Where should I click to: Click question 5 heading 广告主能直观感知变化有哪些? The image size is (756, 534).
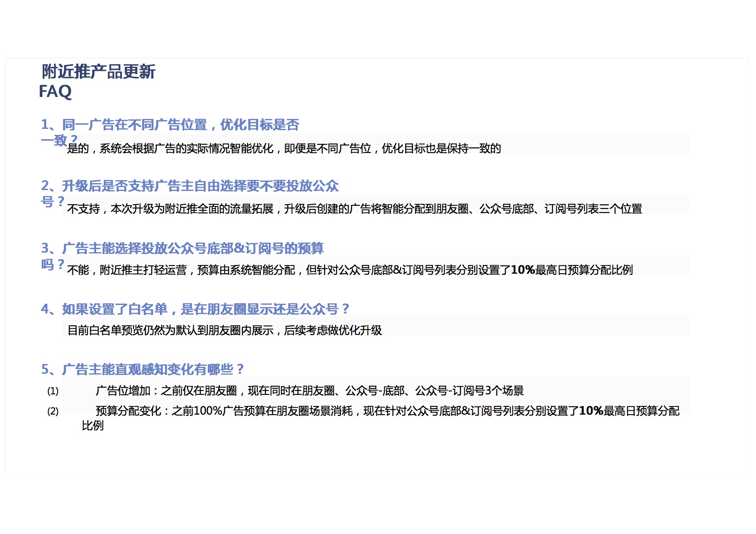pos(143,369)
